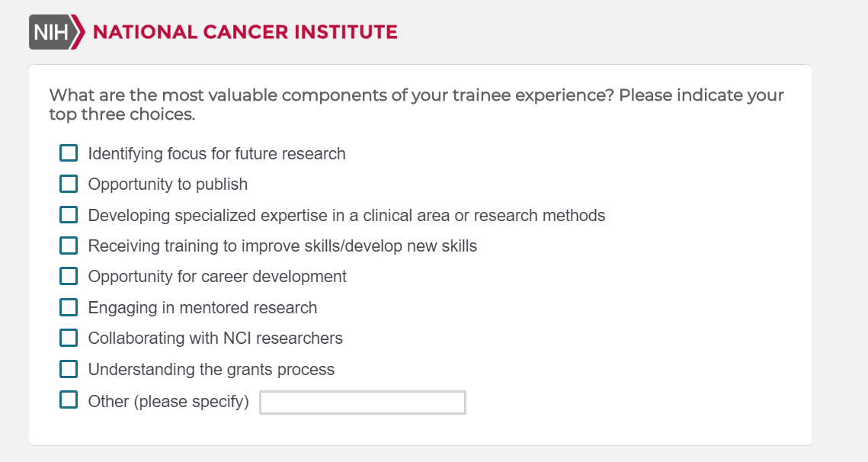This screenshot has height=462, width=868.
Task: Click the trainee experience question heading
Action: 415,105
